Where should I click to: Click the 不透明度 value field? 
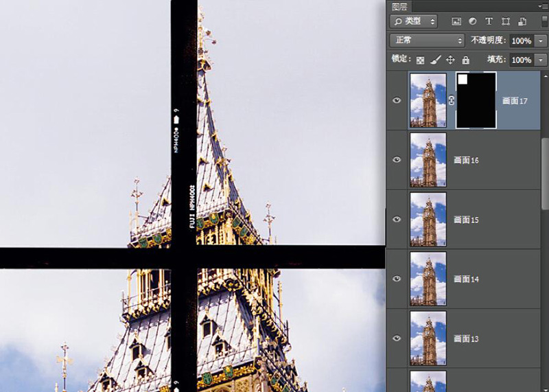522,41
